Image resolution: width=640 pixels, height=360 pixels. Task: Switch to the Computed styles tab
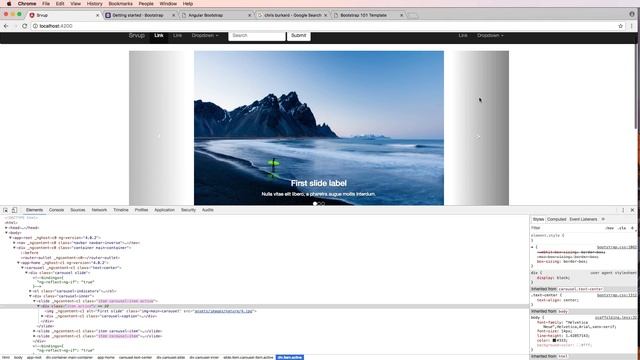557,219
